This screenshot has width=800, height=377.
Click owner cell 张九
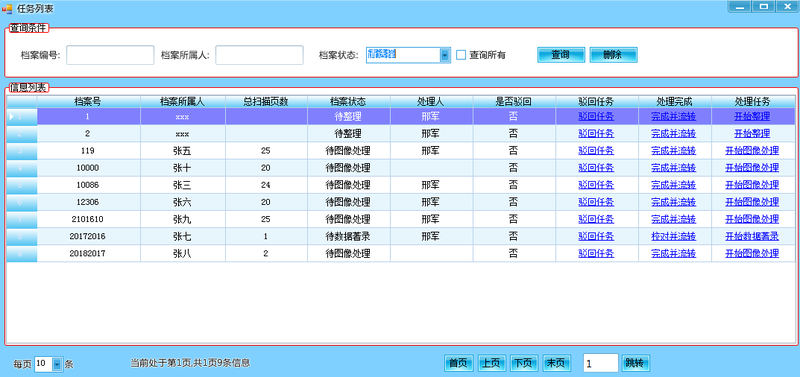pos(183,219)
